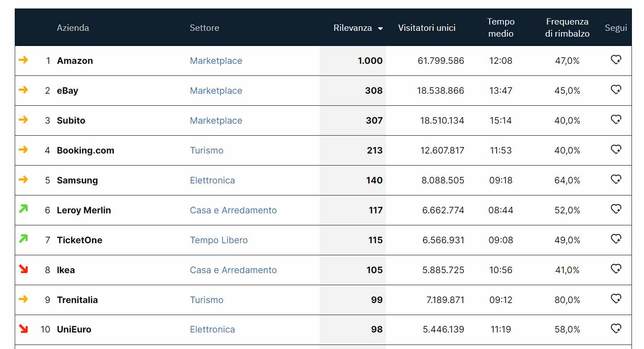The height and width of the screenshot is (349, 644).
Task: Follow eBay with the heart icon
Action: (x=616, y=90)
